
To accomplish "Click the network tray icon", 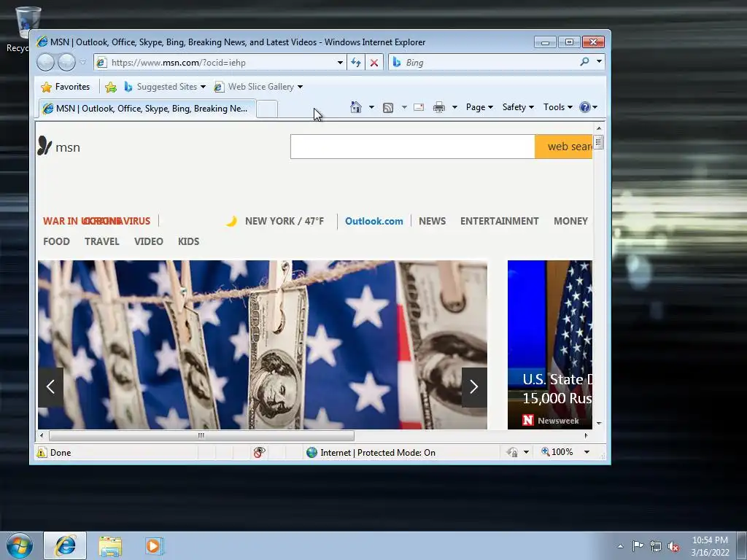I will pyautogui.click(x=656, y=547).
